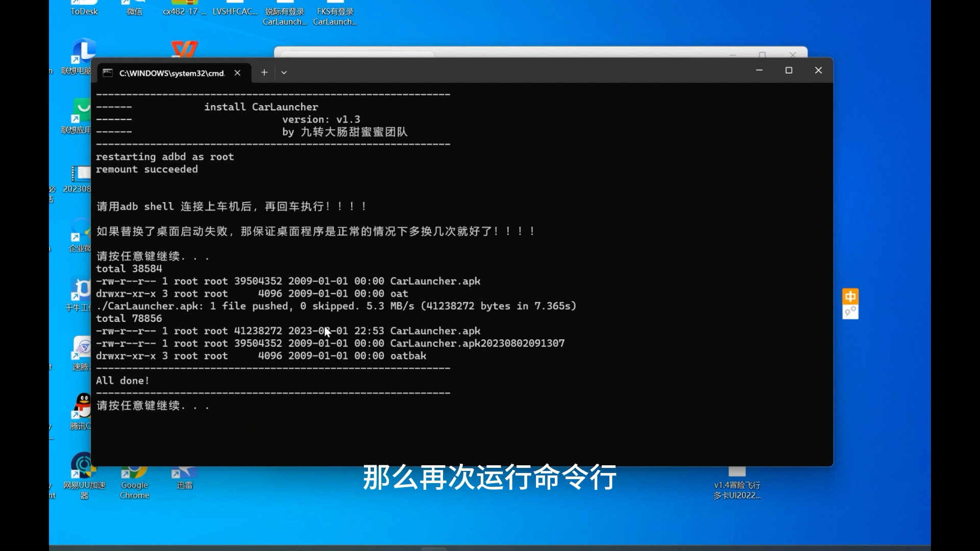Open the 迅雷 desktop shortcut

[184, 479]
